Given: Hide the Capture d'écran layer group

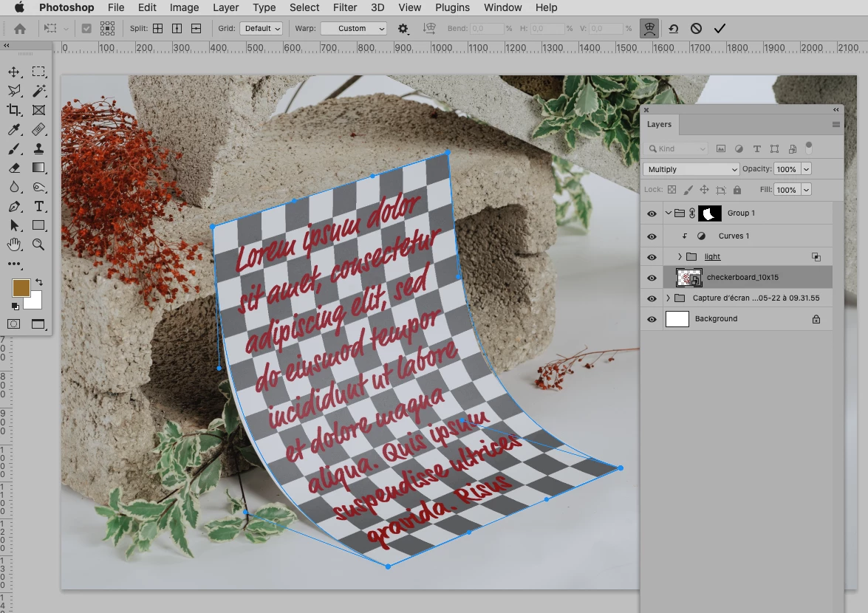Looking at the screenshot, I should pyautogui.click(x=652, y=299).
